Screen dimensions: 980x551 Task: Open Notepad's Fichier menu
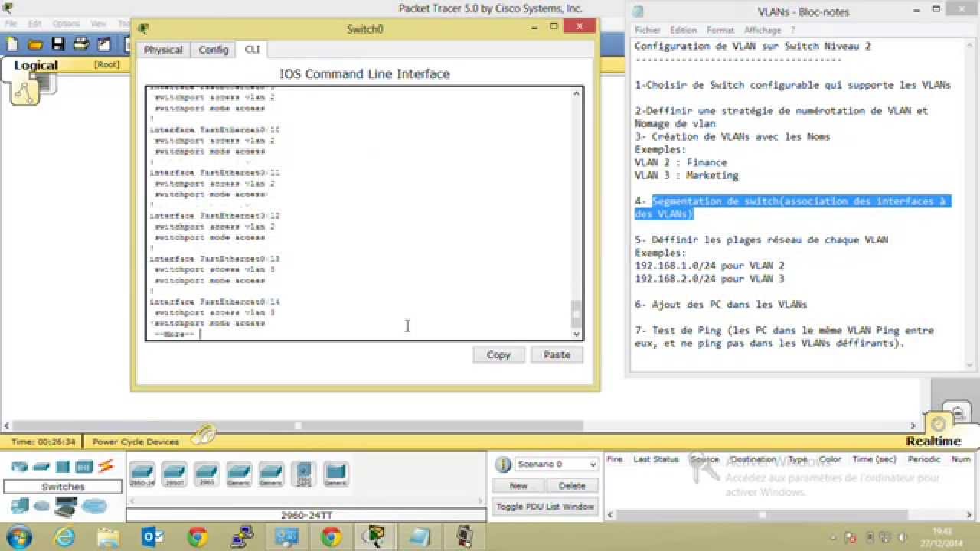pyautogui.click(x=647, y=30)
